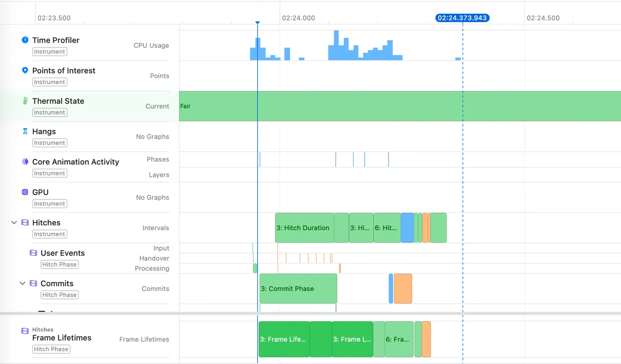621x364 pixels.
Task: Click the green Fair thermal state bar
Action: point(400,106)
